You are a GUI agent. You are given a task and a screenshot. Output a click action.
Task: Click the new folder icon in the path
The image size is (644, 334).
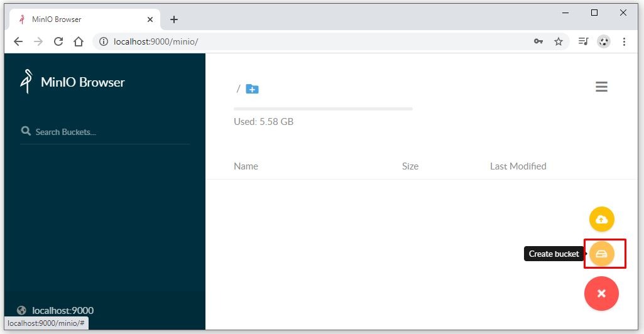click(x=252, y=89)
